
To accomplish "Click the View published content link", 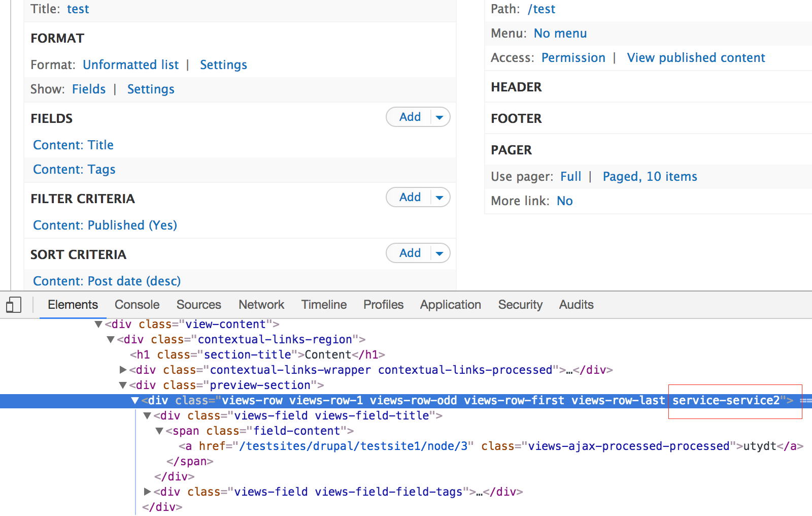I will click(x=696, y=57).
